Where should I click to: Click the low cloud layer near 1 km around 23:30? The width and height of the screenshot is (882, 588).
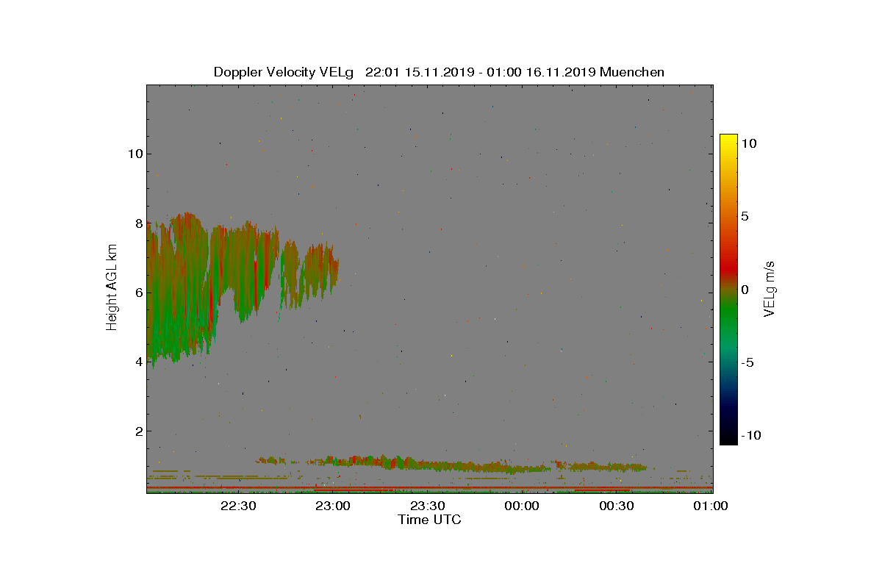point(451,464)
